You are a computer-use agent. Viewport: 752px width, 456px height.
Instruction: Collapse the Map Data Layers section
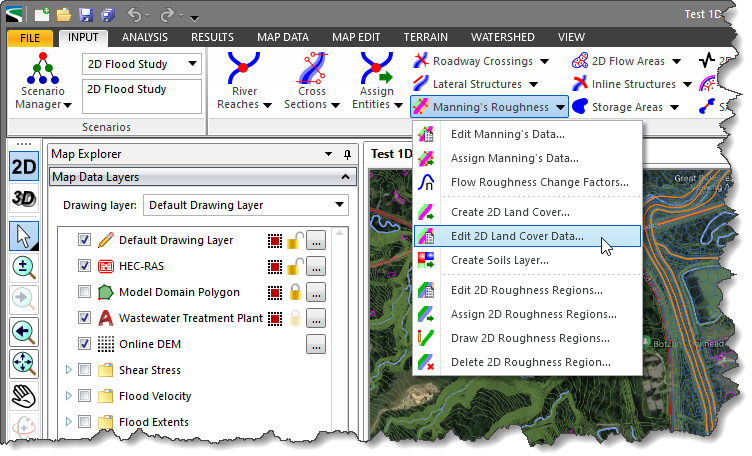pos(345,177)
